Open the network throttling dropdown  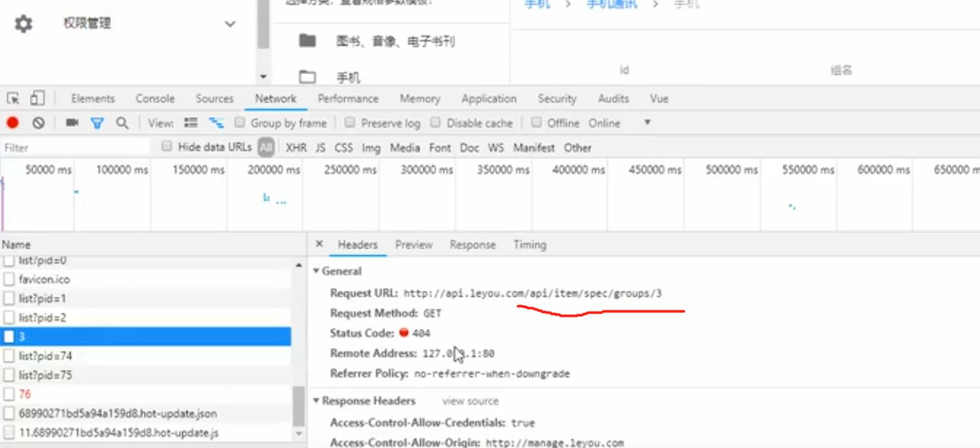click(646, 123)
